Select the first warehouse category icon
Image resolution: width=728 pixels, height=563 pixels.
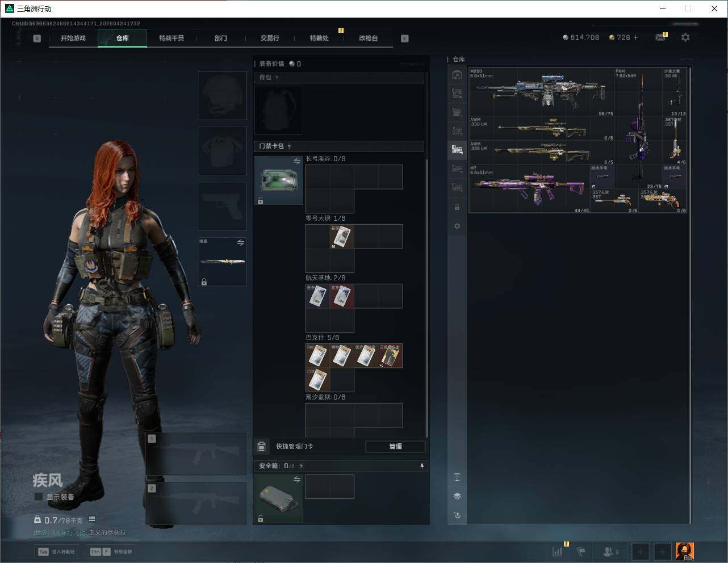pos(457,75)
